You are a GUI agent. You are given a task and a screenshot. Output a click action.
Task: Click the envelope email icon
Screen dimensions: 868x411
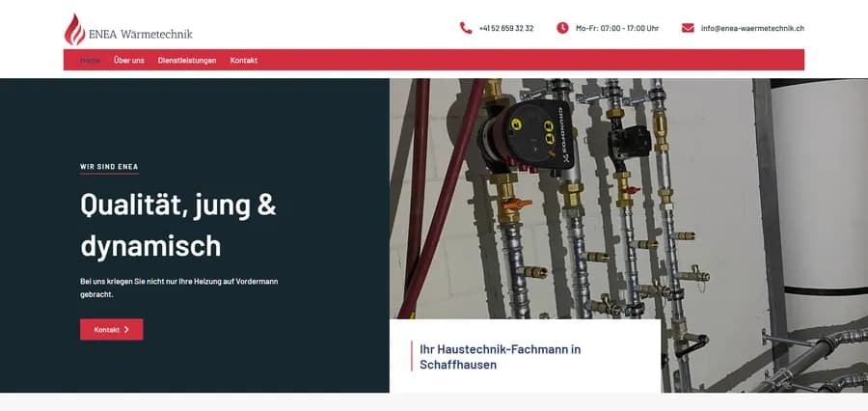coord(688,28)
